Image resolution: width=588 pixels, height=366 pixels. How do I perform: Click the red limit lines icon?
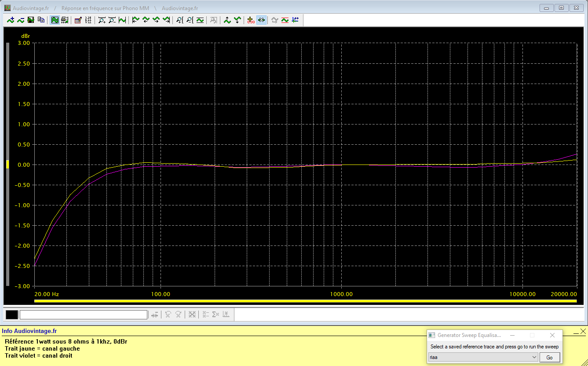pos(285,20)
